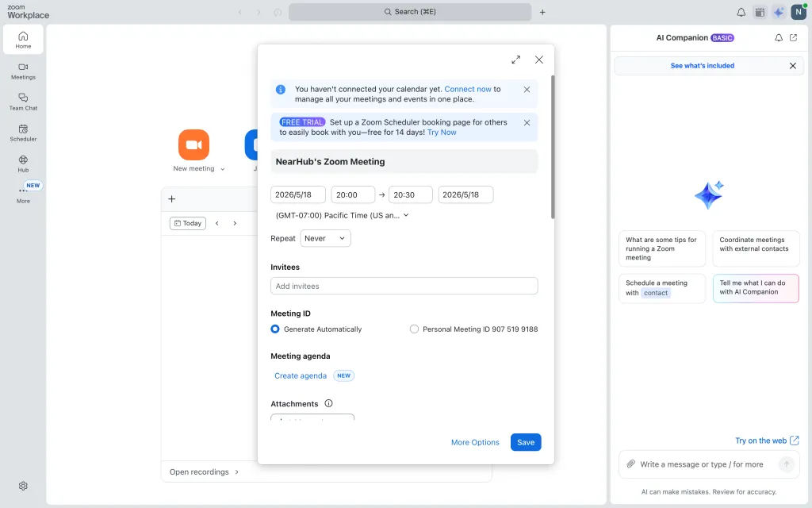
Task: Click the calendar add plus button
Action: (x=172, y=199)
